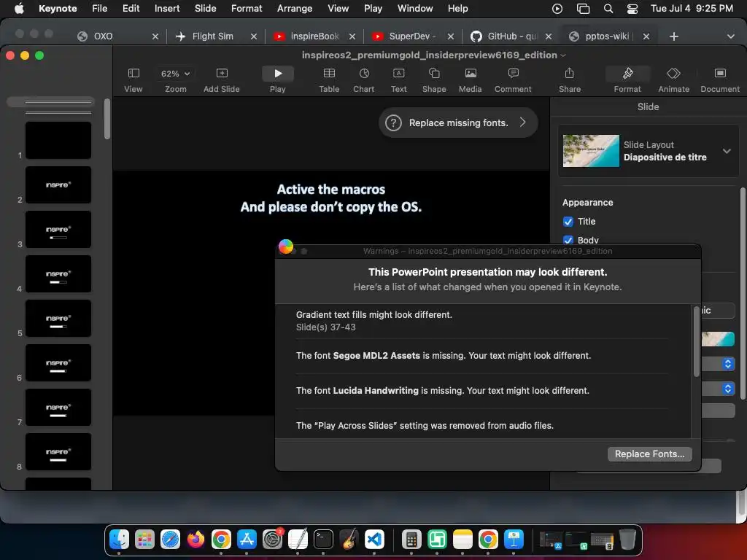The height and width of the screenshot is (560, 747).
Task: Click the Add Slide toolbar icon
Action: point(222,74)
